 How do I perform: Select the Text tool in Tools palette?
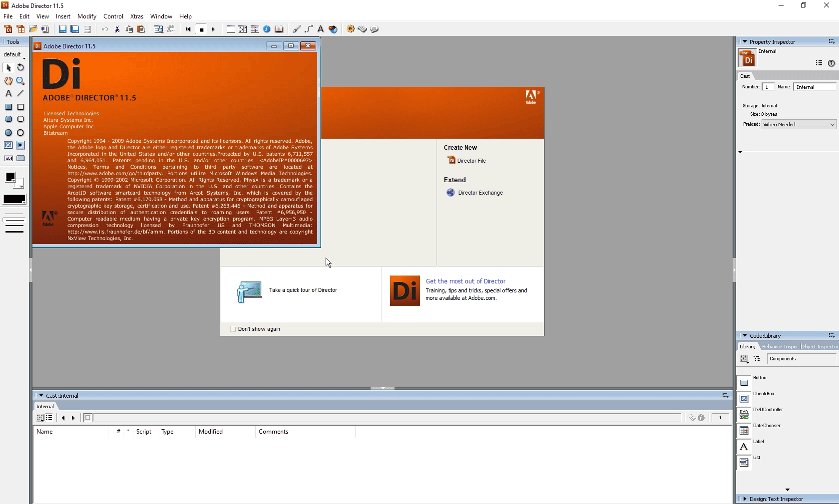8,93
